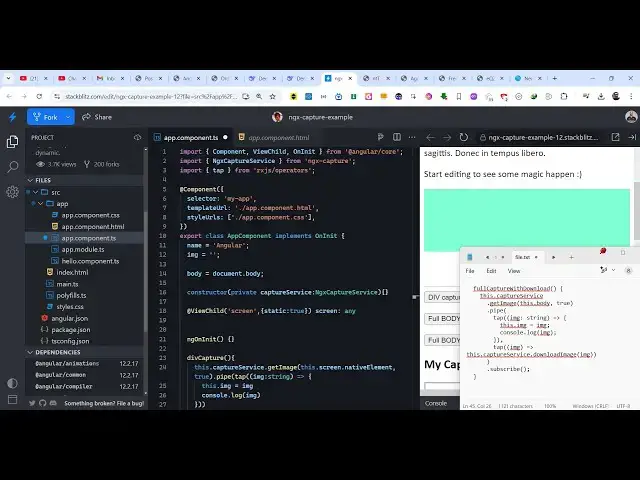Click the browser refresh button
The image size is (640, 480).
(x=39, y=97)
